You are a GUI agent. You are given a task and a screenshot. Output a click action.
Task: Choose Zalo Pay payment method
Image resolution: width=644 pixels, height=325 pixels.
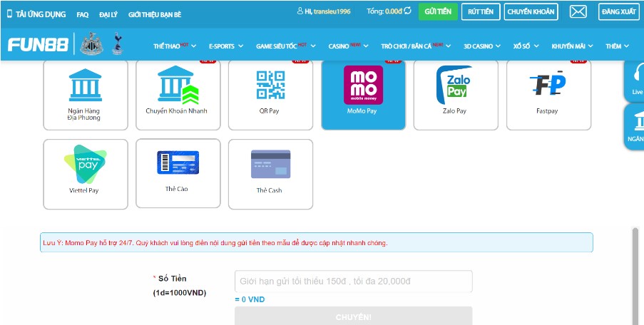(456, 95)
